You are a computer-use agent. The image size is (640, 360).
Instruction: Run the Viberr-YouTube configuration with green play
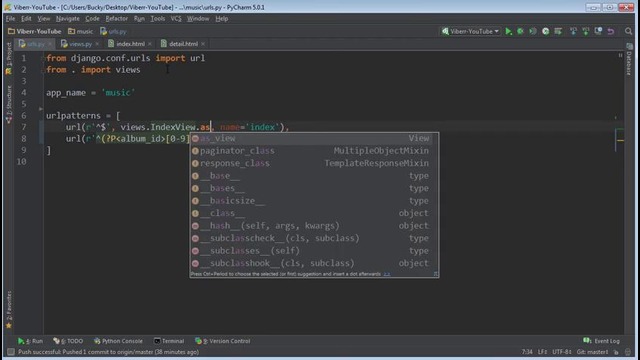click(x=508, y=31)
